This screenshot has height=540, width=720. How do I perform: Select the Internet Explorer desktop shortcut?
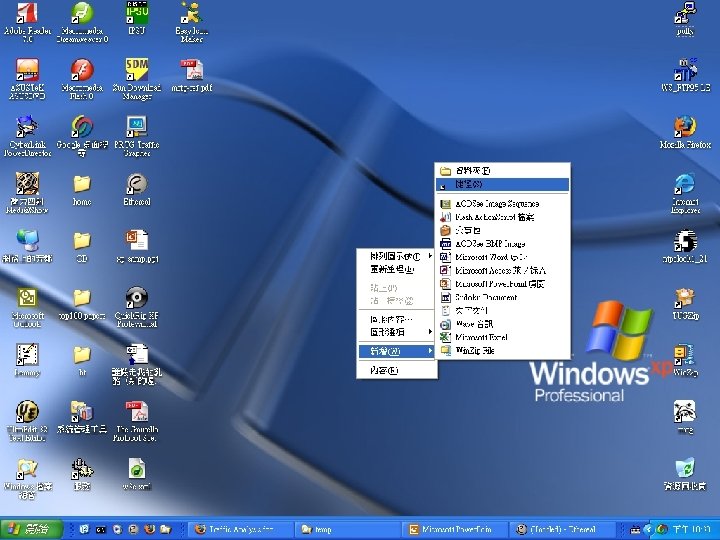[685, 193]
